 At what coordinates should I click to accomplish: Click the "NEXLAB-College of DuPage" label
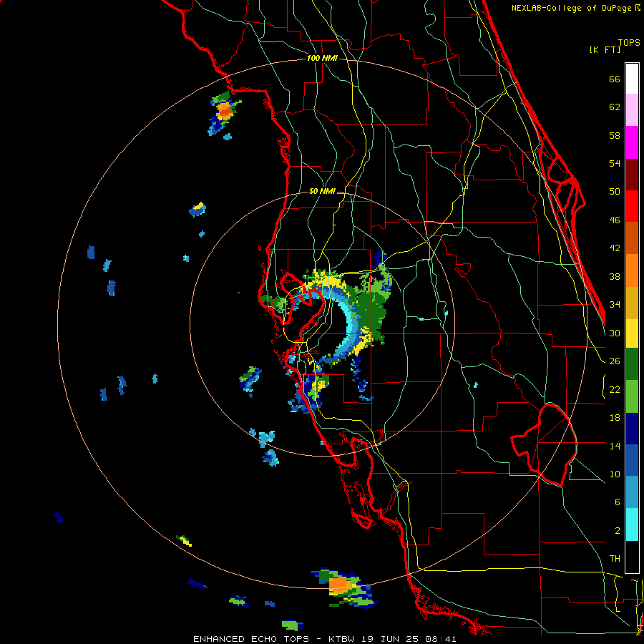pos(572,8)
